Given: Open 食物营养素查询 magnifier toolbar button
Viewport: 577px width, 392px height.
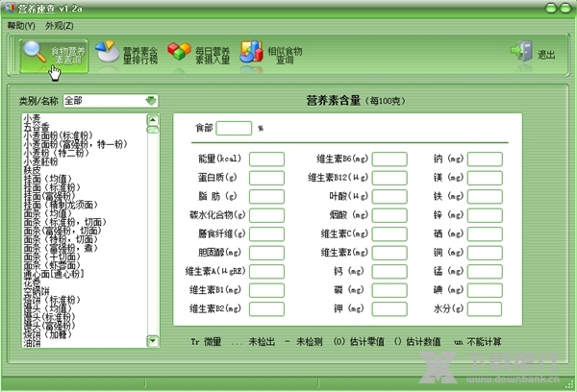Looking at the screenshot, I should 54,56.
